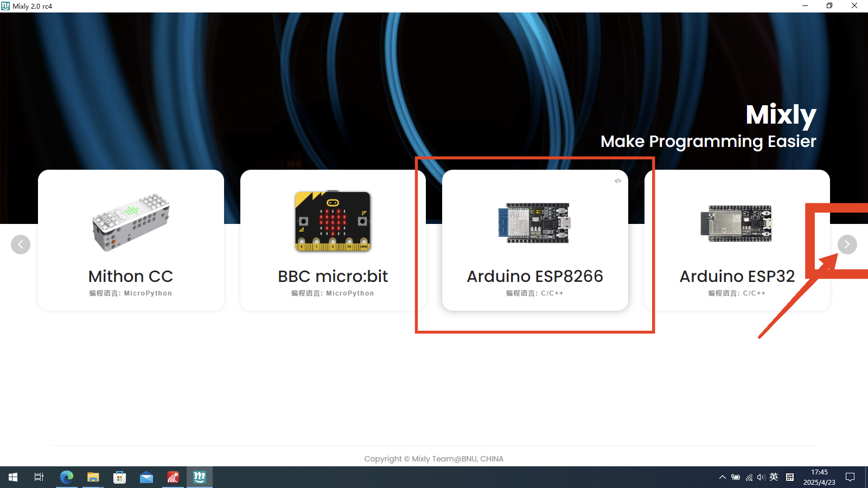This screenshot has width=868, height=488.
Task: Toggle the 拼 Pinyin IME mode icon
Action: pos(790,477)
